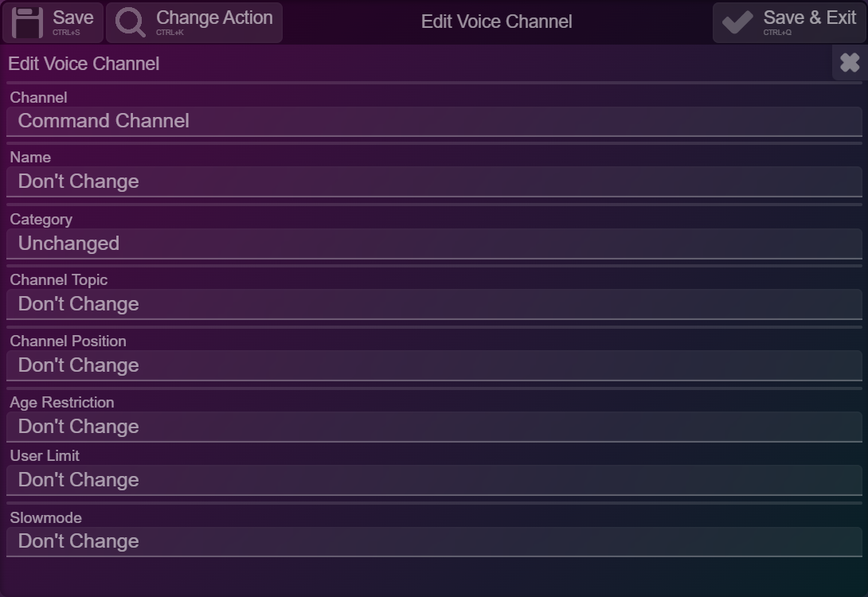Open the Channel dropdown showing Command Channel
This screenshot has width=868, height=597.
coord(434,121)
